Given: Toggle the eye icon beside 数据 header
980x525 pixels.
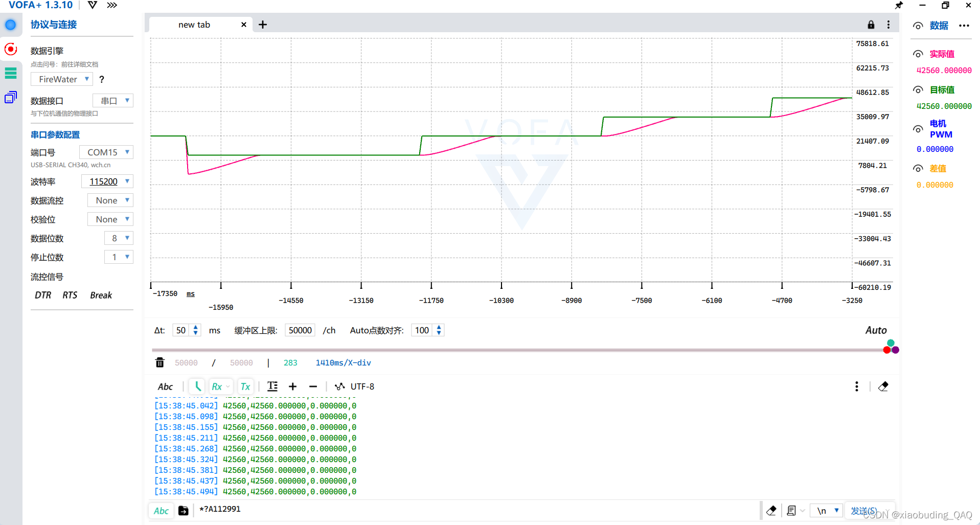Looking at the screenshot, I should 919,26.
